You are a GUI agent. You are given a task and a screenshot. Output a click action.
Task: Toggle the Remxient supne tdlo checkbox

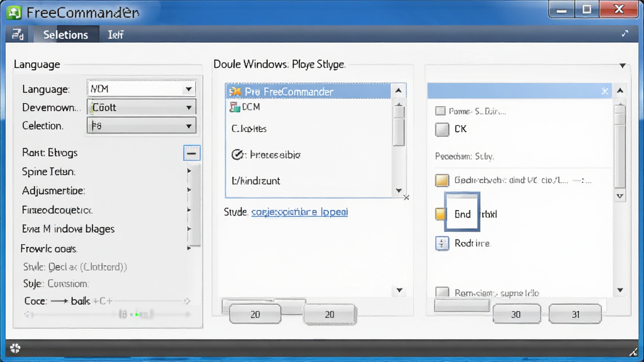pos(442,292)
